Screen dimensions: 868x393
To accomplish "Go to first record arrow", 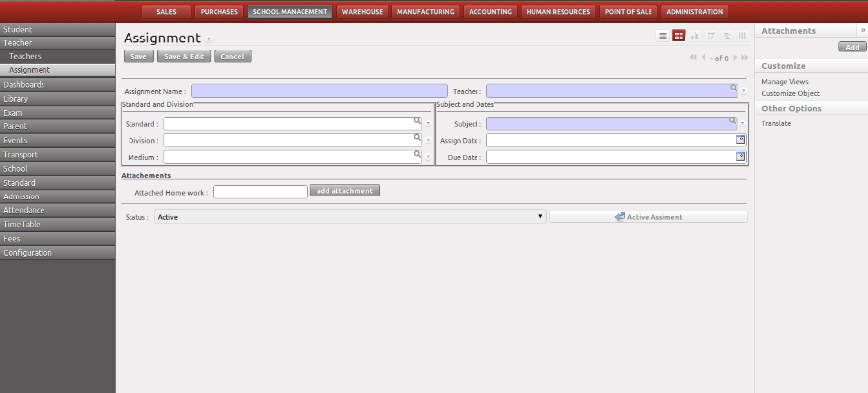I will click(x=693, y=57).
